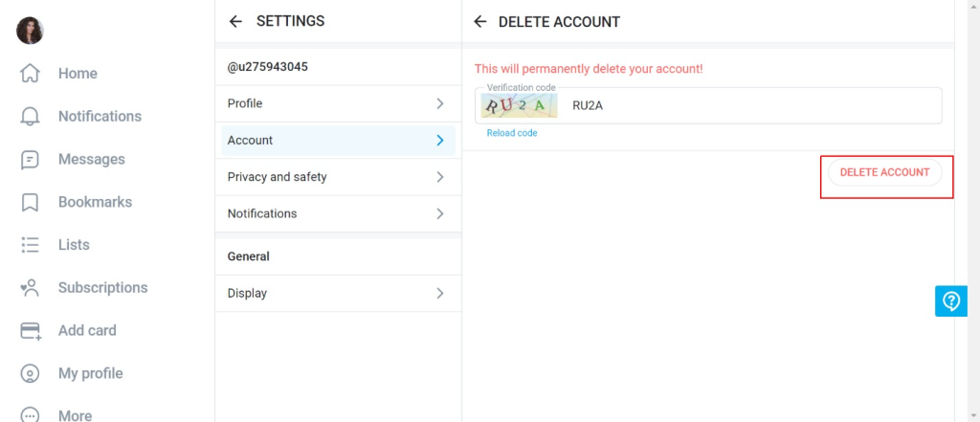Click the General section heading
This screenshot has height=422, width=980.
click(248, 256)
